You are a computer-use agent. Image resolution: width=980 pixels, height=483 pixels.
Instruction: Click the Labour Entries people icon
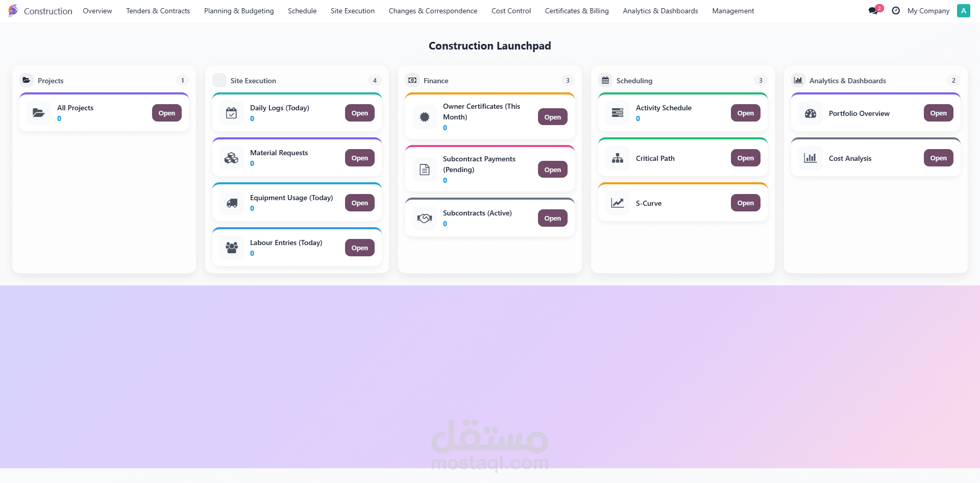click(x=232, y=248)
